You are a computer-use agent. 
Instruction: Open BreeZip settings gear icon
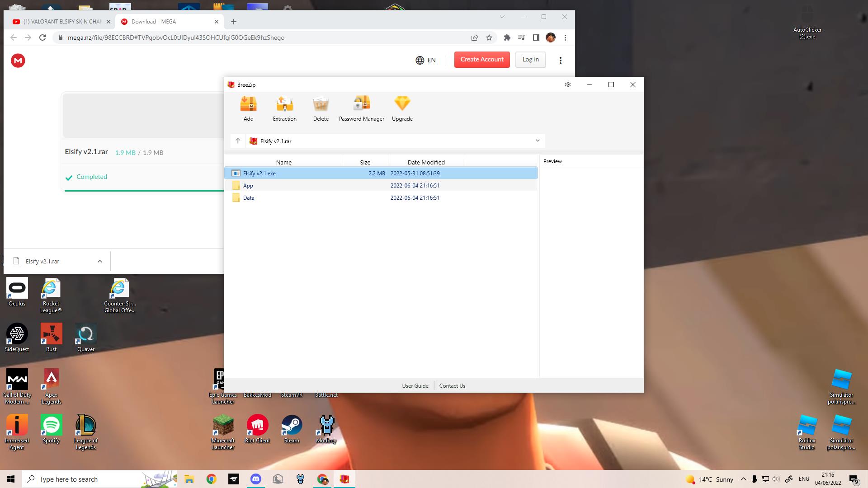tap(568, 84)
